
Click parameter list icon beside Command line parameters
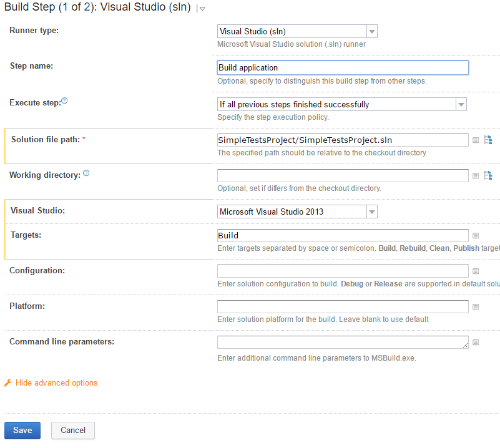476,342
